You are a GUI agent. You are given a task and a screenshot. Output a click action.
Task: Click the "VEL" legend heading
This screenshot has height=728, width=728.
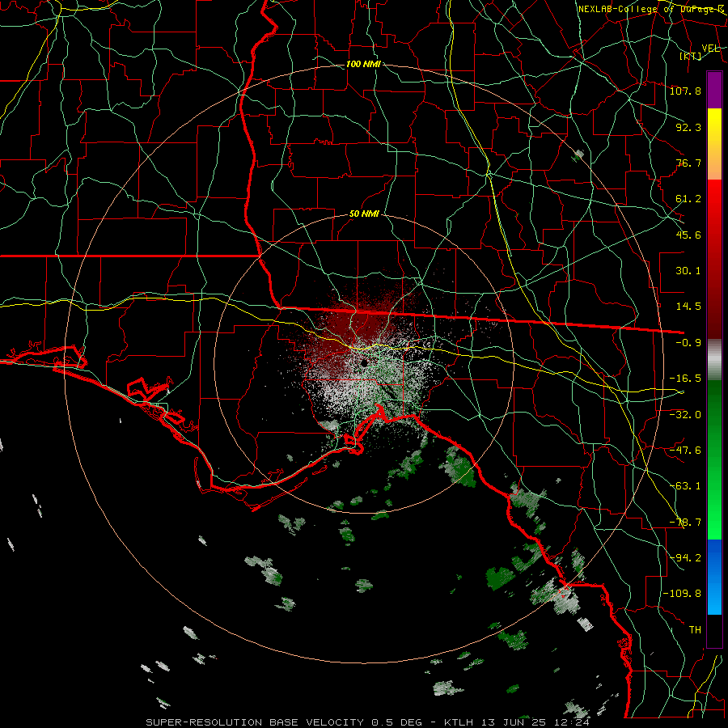click(711, 49)
